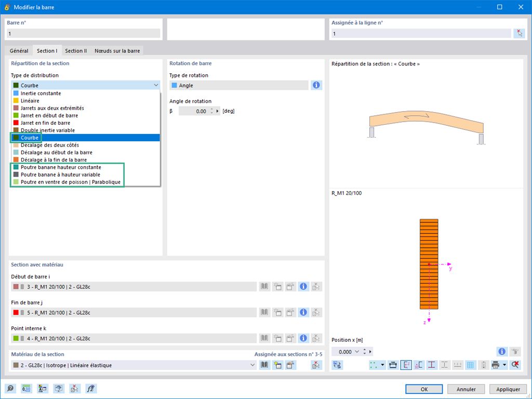
Task: Choose Jarret en fin de barre
Action: [x=86, y=123]
